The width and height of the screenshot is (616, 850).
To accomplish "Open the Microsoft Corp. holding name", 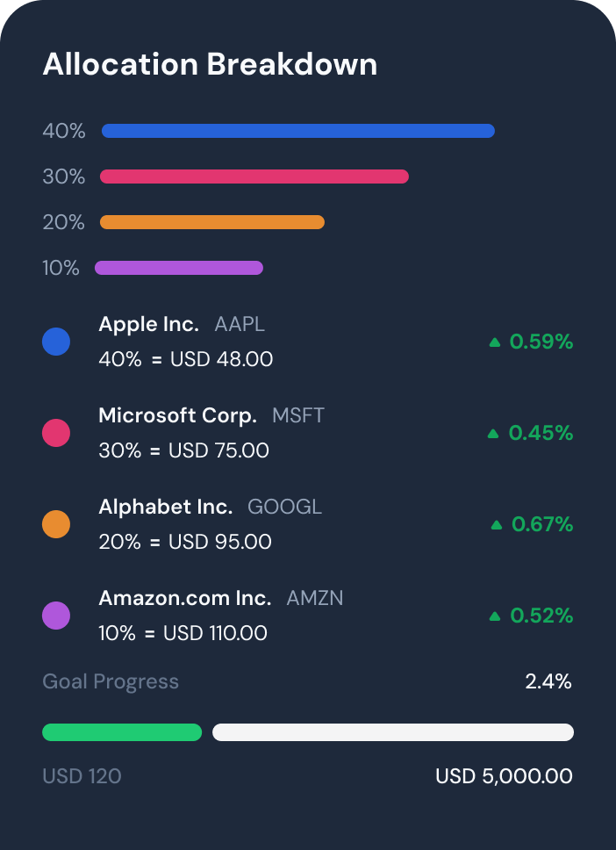I will click(x=178, y=416).
